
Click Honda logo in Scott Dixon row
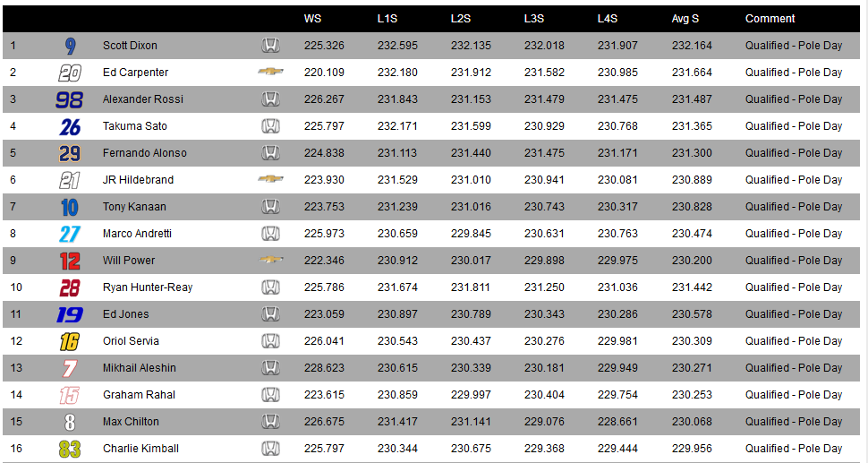pos(270,46)
